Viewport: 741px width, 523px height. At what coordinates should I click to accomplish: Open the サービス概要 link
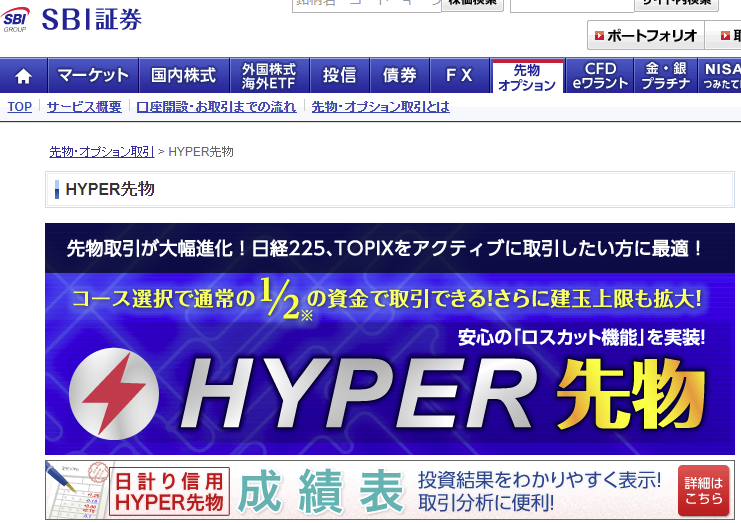pos(84,107)
